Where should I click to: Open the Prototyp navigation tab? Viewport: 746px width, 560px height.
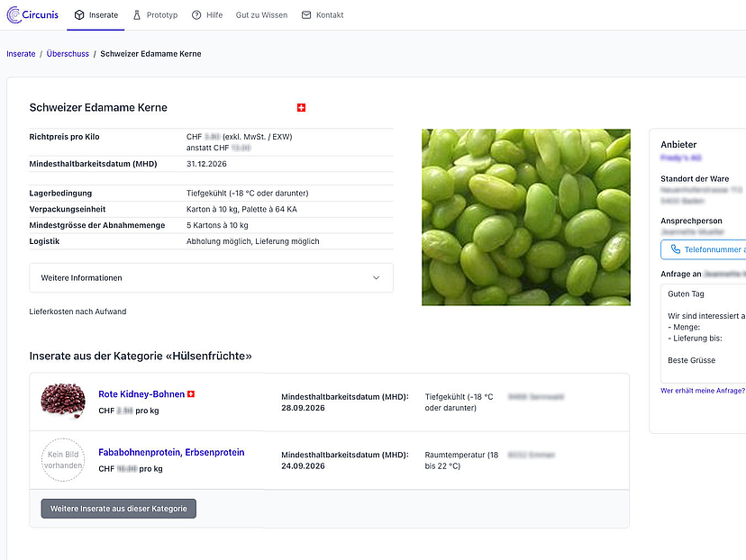click(x=161, y=15)
